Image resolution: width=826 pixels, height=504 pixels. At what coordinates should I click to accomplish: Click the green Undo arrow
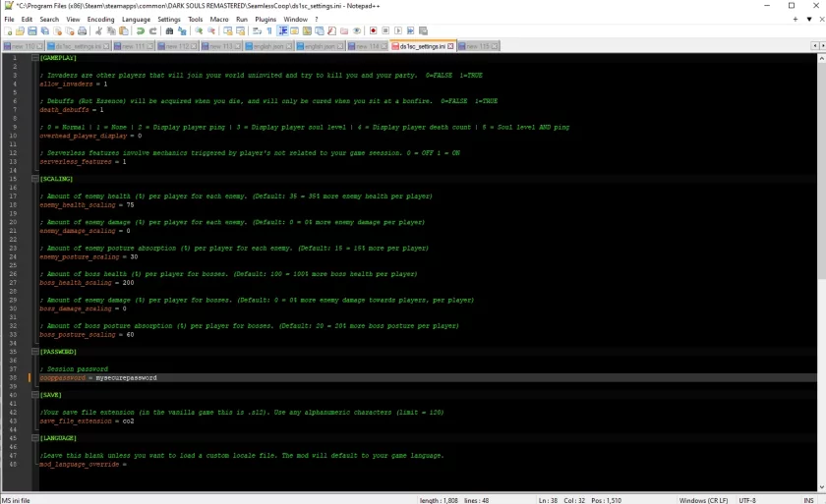pyautogui.click(x=140, y=31)
